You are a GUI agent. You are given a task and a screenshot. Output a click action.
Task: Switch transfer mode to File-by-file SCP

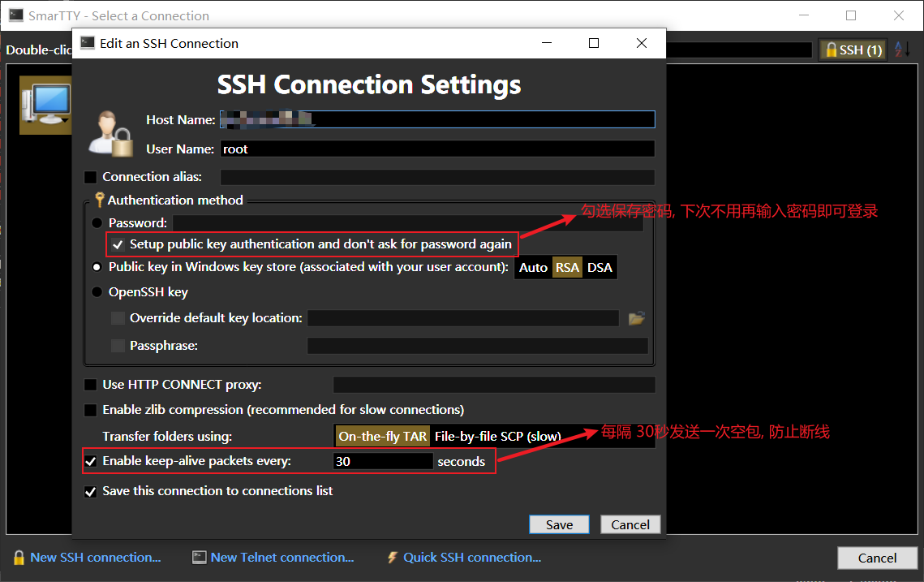pos(498,436)
